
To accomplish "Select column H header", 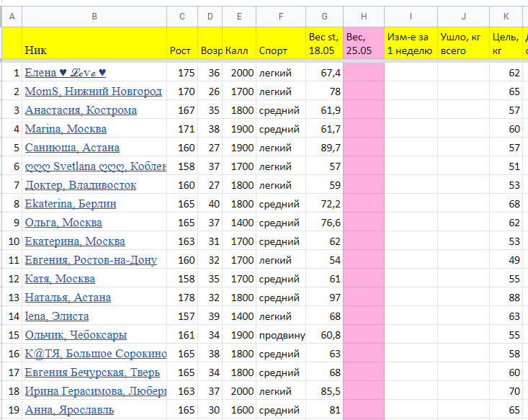I will [x=364, y=15].
